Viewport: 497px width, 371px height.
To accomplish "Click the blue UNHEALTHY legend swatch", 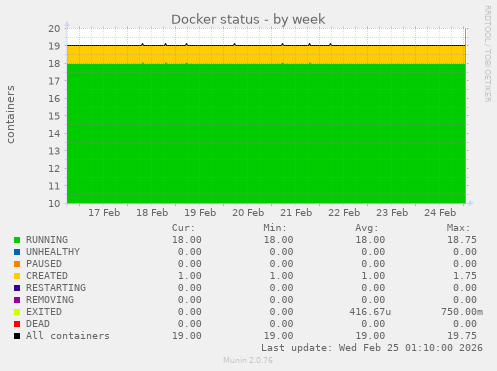I will coord(17,252).
